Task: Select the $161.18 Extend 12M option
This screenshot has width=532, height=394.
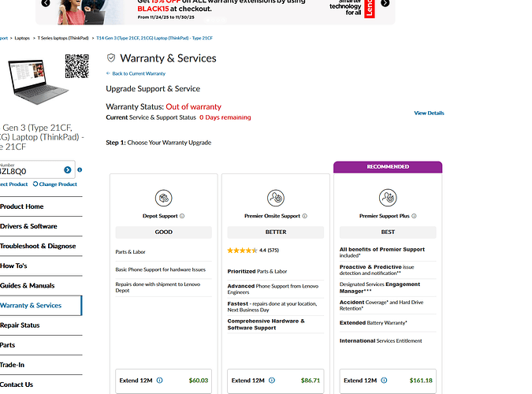Action: [387, 380]
